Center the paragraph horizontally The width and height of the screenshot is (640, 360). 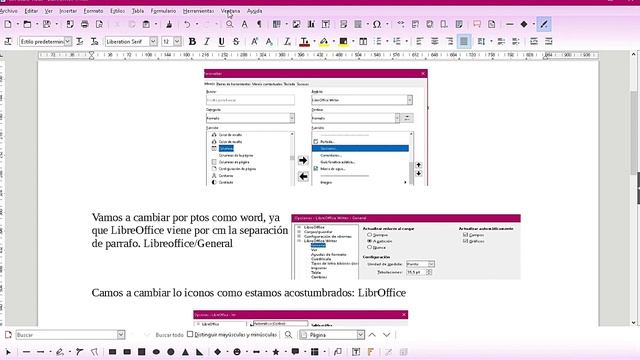(434, 42)
